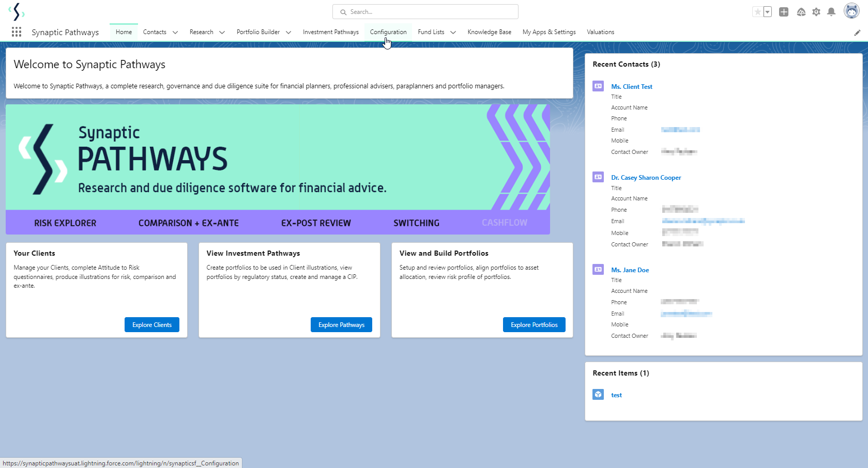Click the Recent Items (1) heading
Viewport: 868px width, 468px height.
(x=621, y=373)
